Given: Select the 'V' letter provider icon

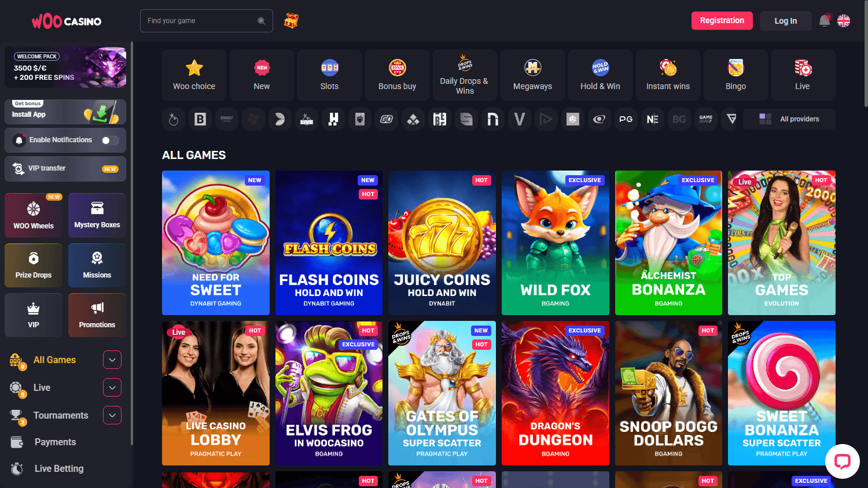Looking at the screenshot, I should click(x=520, y=119).
